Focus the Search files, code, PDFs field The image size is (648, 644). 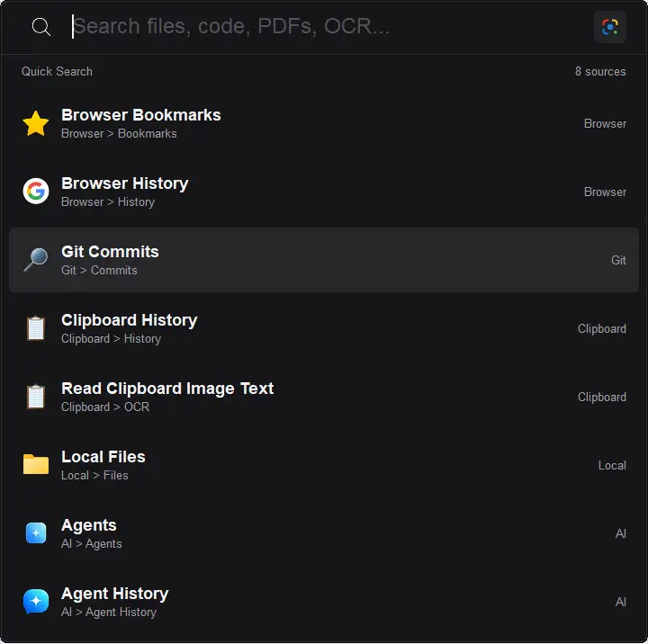[327, 27]
